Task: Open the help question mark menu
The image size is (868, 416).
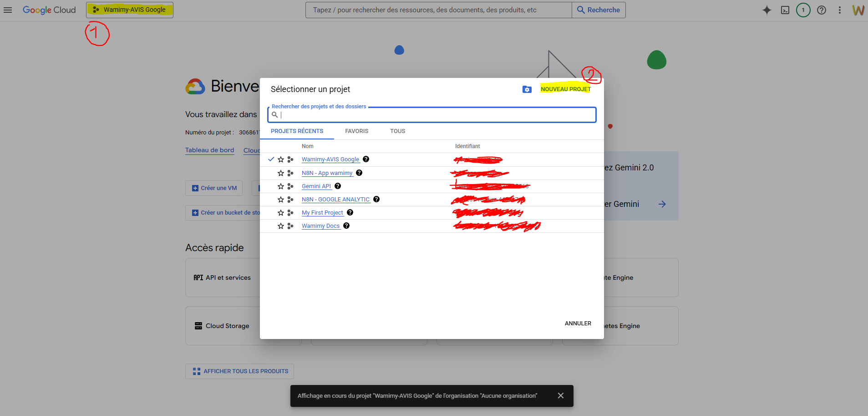Action: tap(822, 10)
